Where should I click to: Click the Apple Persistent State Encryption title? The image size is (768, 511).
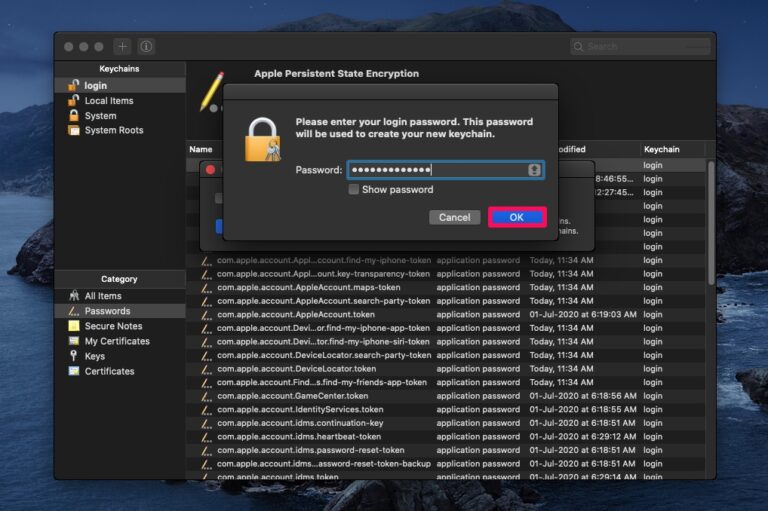click(x=336, y=73)
